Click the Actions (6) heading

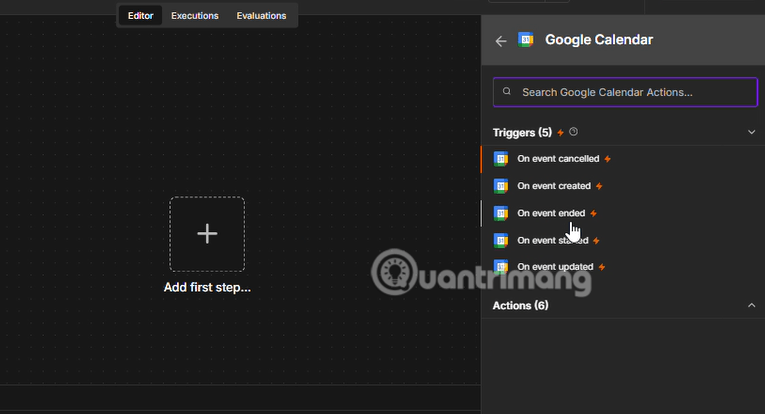(521, 305)
